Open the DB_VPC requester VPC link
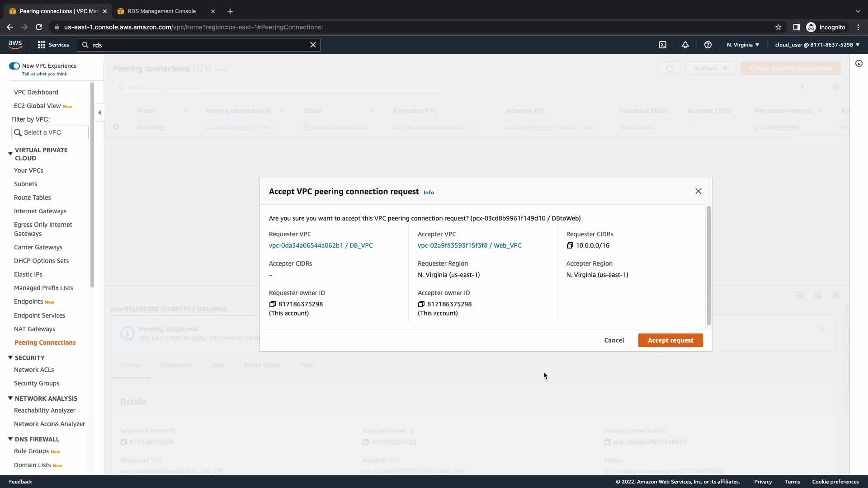The height and width of the screenshot is (488, 868). 321,245
